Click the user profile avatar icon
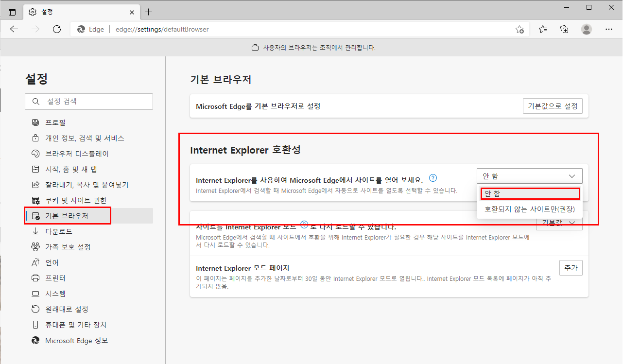Image resolution: width=623 pixels, height=364 pixels. click(x=587, y=29)
